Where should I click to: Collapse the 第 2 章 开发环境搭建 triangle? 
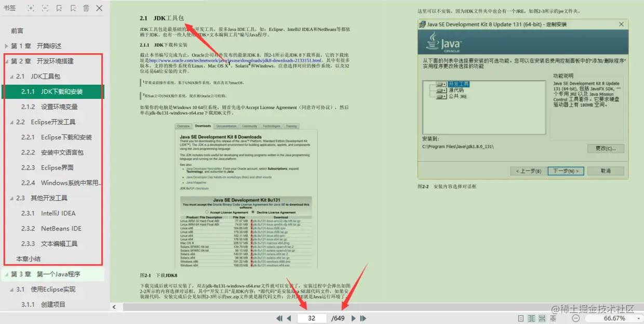(6, 61)
